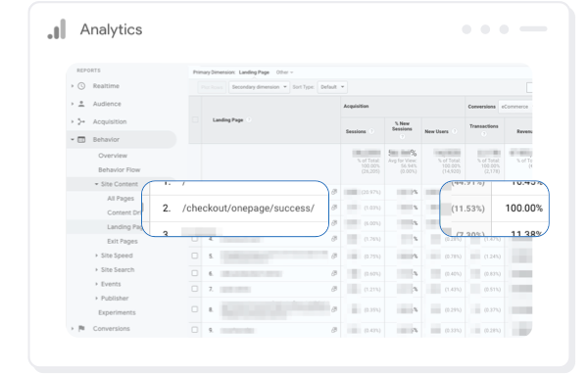588x374 pixels.
Task: Open the Secondary dimension dropdown
Action: (259, 87)
